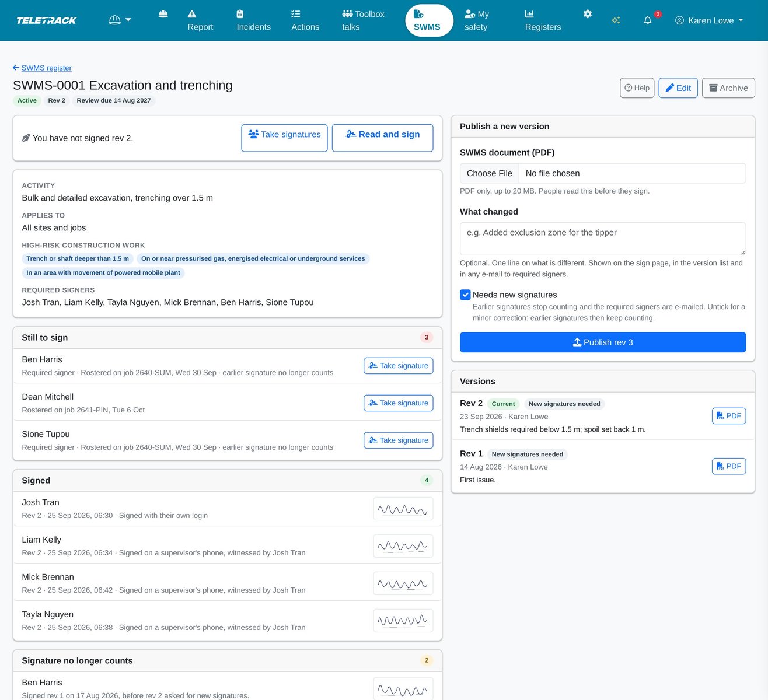
Task: Open the notifications bell
Action: tap(648, 20)
